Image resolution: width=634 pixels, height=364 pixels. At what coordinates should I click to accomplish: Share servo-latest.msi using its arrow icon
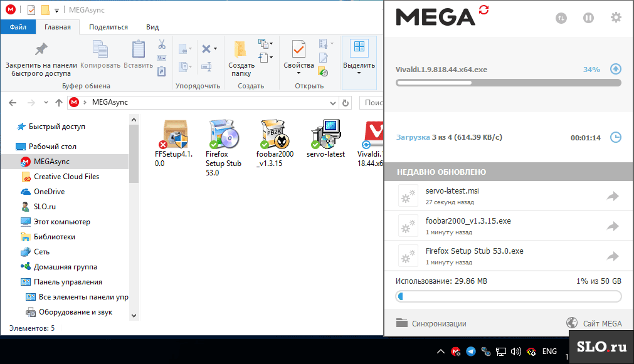coord(613,196)
